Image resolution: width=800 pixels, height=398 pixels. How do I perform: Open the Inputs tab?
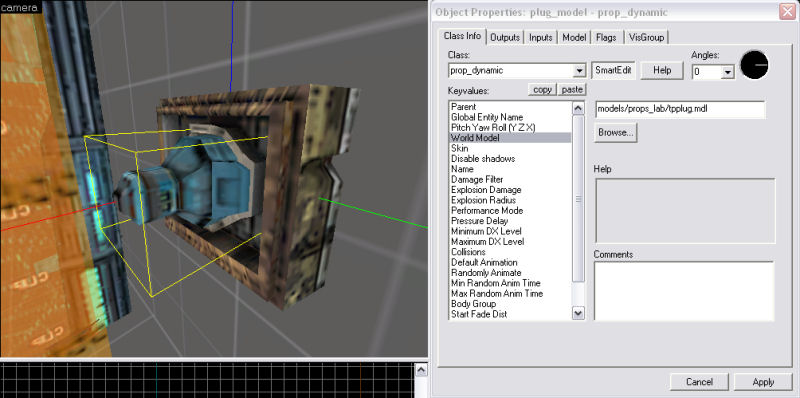point(541,37)
